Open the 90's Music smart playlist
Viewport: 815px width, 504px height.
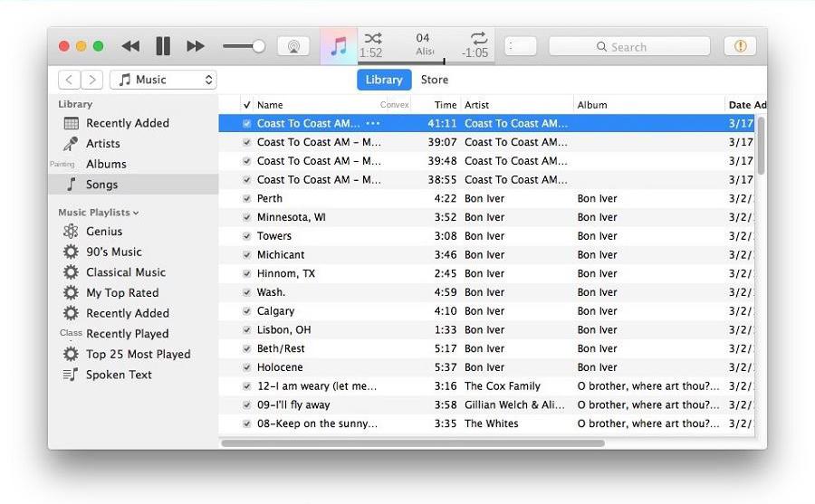pyautogui.click(x=113, y=252)
